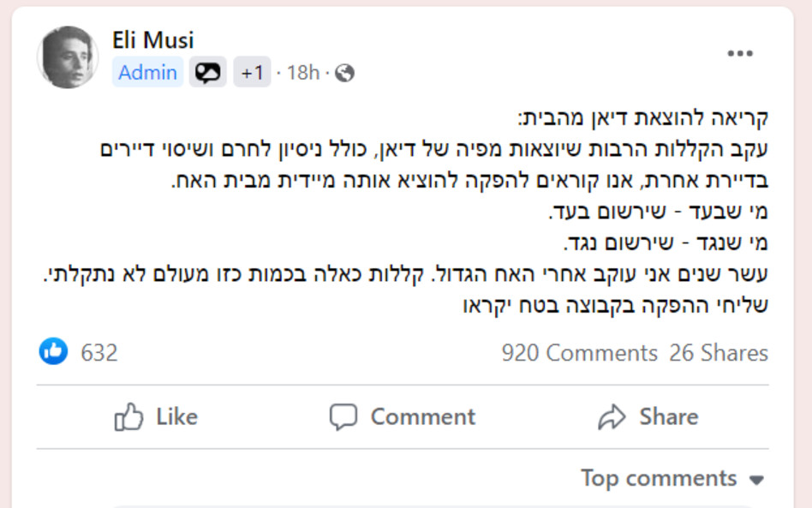Click the three-dot post options icon

(739, 53)
